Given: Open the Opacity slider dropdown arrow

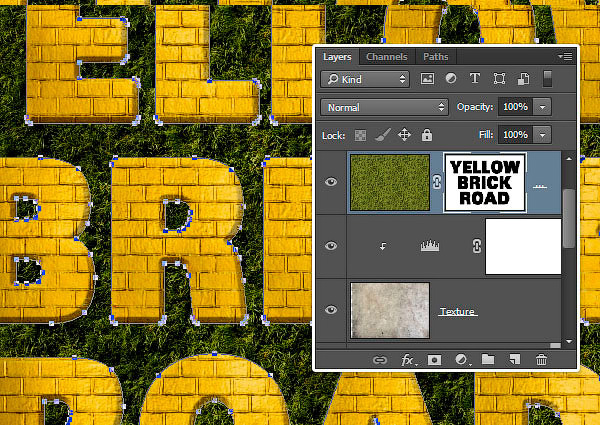Looking at the screenshot, I should click(x=542, y=107).
